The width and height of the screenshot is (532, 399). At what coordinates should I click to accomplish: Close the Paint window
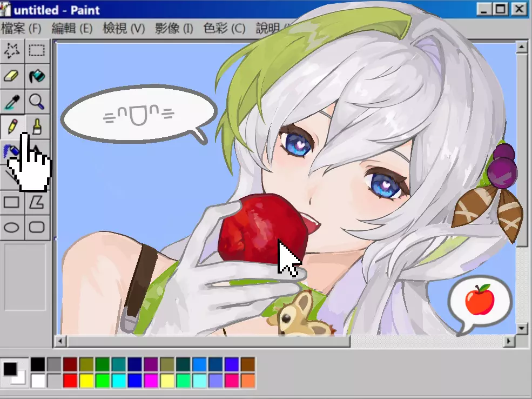tap(519, 9)
